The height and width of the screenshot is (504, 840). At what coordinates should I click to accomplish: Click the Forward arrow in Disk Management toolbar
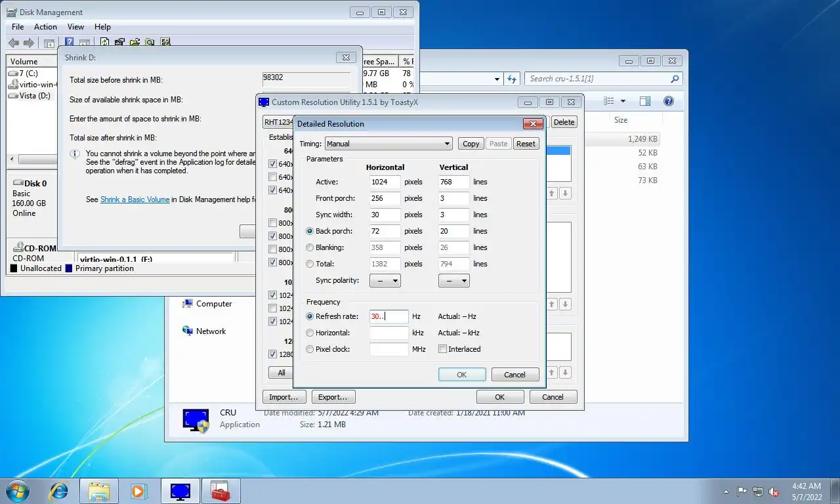click(28, 43)
